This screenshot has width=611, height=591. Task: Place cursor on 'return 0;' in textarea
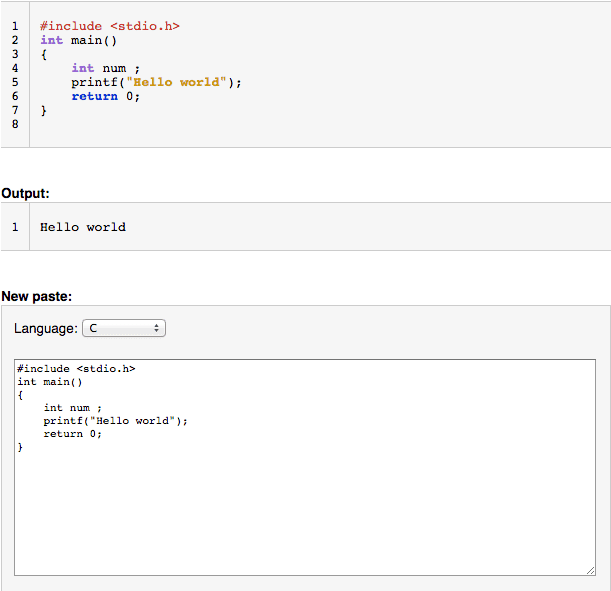pos(73,434)
